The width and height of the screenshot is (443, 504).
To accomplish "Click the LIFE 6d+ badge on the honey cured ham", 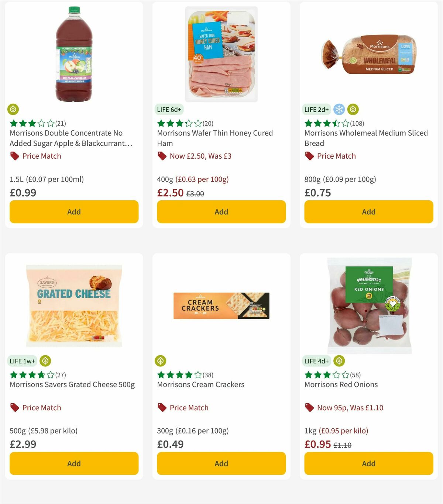I will coord(169,110).
